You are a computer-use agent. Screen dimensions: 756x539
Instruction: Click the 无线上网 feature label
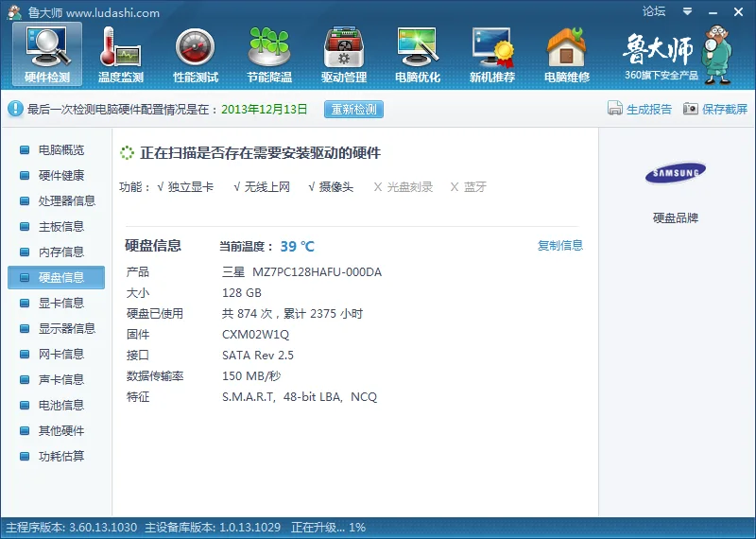click(x=267, y=186)
